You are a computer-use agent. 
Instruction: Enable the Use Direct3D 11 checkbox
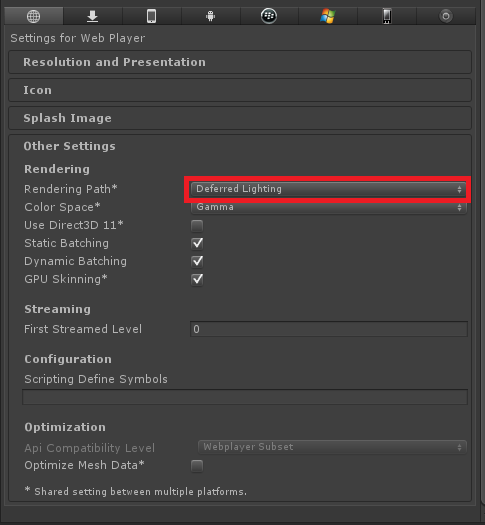(x=197, y=226)
